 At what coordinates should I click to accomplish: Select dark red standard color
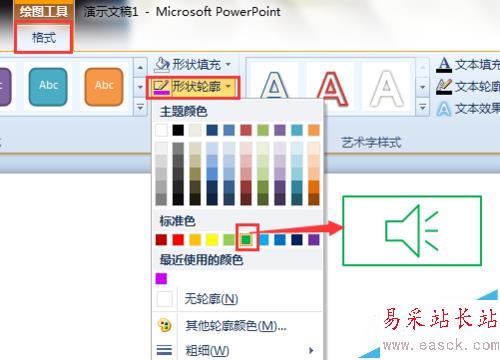[161, 240]
